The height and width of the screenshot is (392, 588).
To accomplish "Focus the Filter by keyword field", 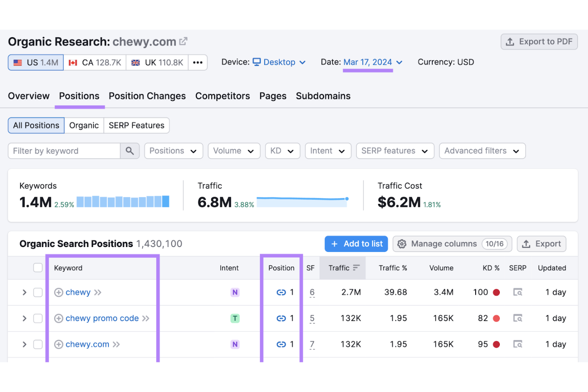I will [64, 151].
